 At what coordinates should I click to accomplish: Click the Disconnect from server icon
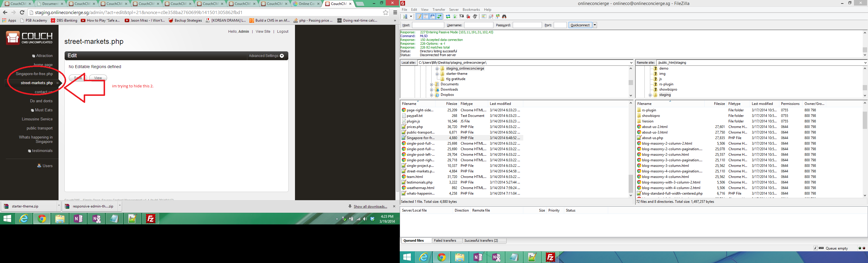(468, 16)
